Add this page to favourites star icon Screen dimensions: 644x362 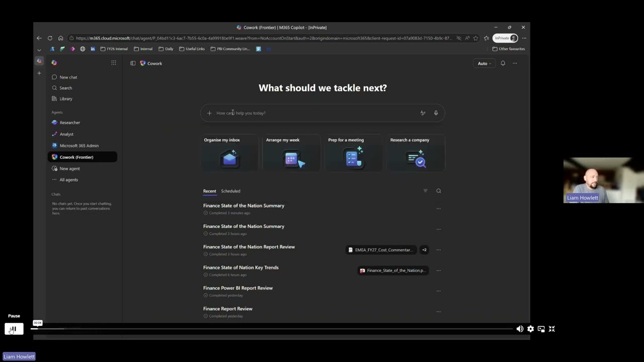(475, 38)
